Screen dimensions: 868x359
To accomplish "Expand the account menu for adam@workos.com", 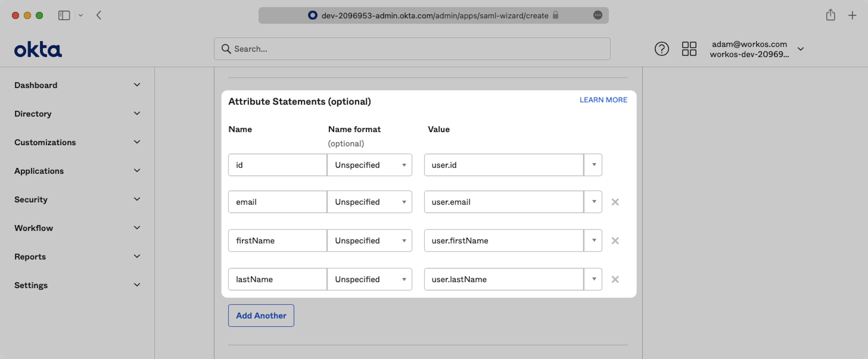I will click(801, 49).
